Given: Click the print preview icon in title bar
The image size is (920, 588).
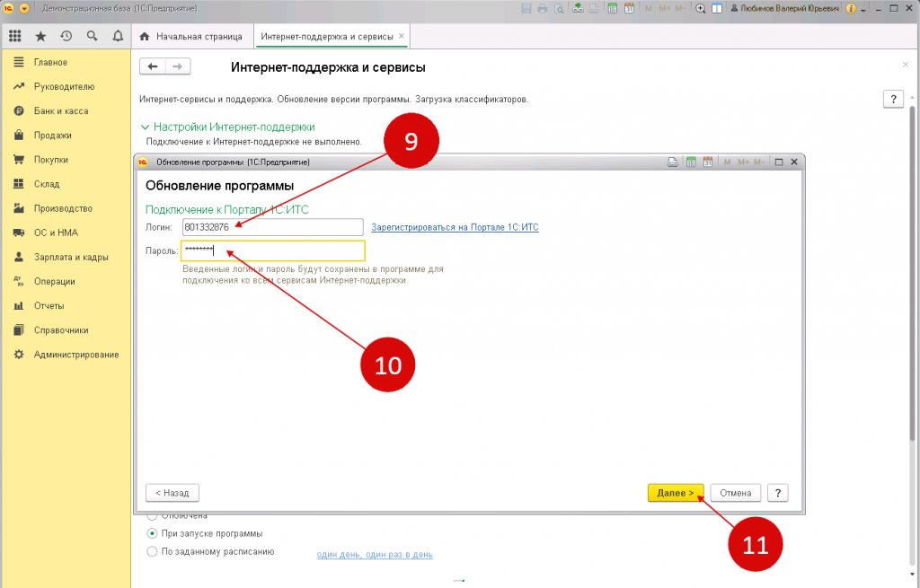Looking at the screenshot, I should click(559, 8).
